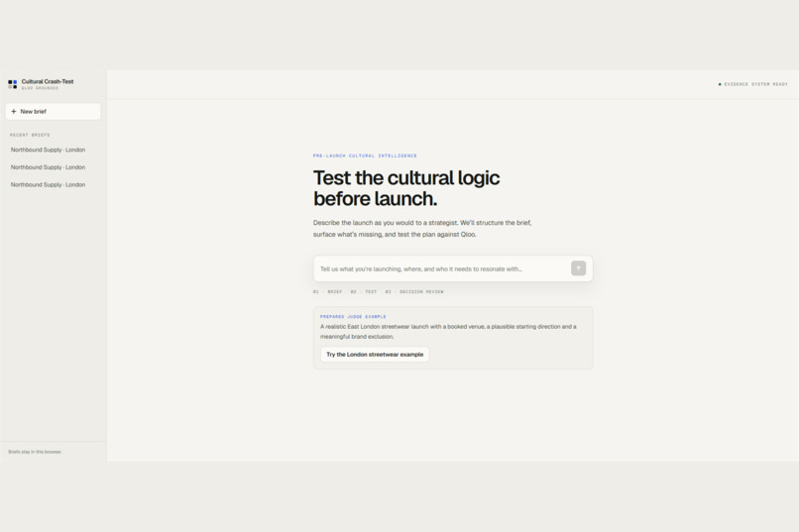Image resolution: width=799 pixels, height=532 pixels.
Task: Click the green Evidence System Ready status dot
Action: point(720,84)
